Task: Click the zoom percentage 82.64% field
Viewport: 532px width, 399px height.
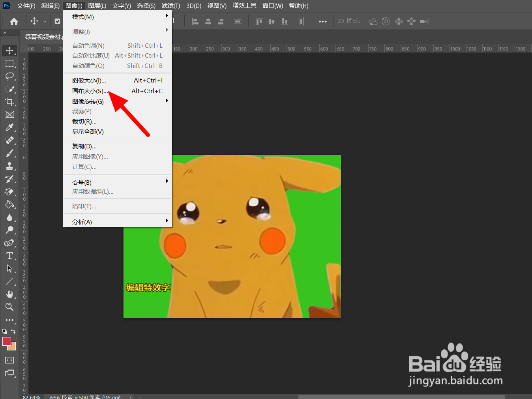Action: click(x=32, y=397)
